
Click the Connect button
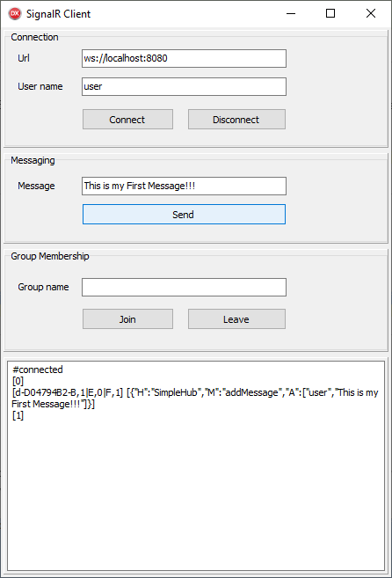click(x=127, y=120)
